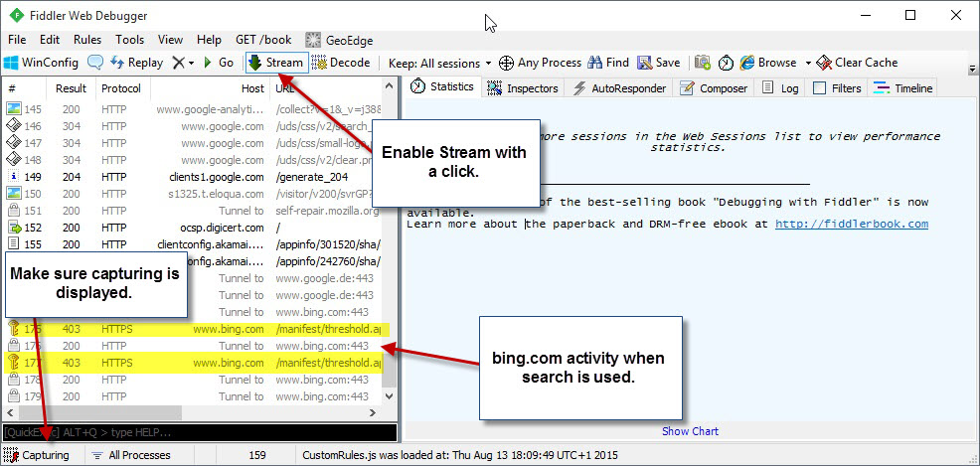Open the Help menu
980x466 pixels.
[209, 40]
